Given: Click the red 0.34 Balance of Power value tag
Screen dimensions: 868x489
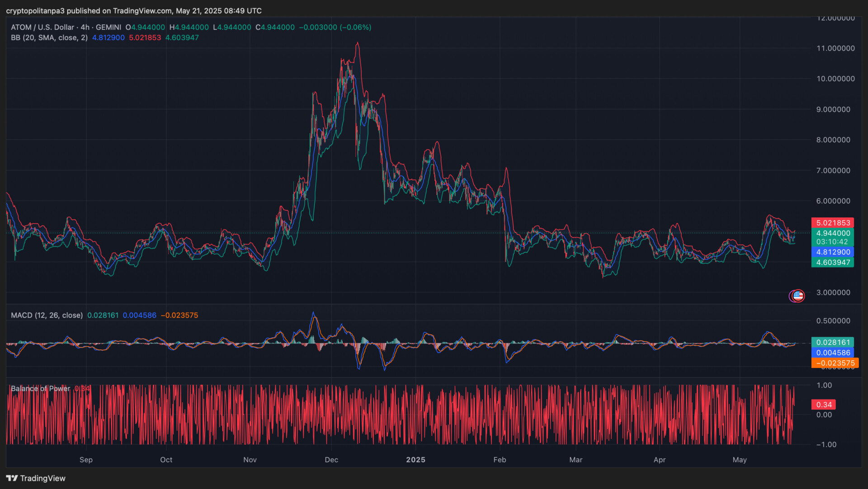Looking at the screenshot, I should click(824, 404).
